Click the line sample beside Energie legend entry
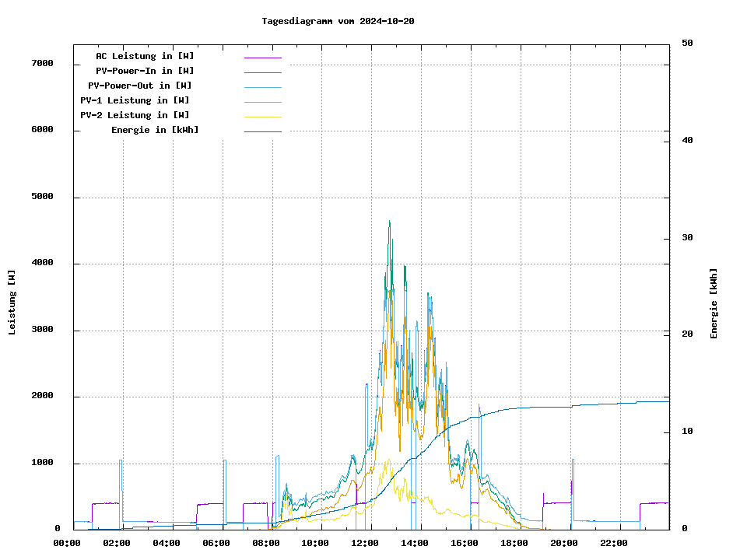The width and height of the screenshot is (747, 560). pos(262,131)
